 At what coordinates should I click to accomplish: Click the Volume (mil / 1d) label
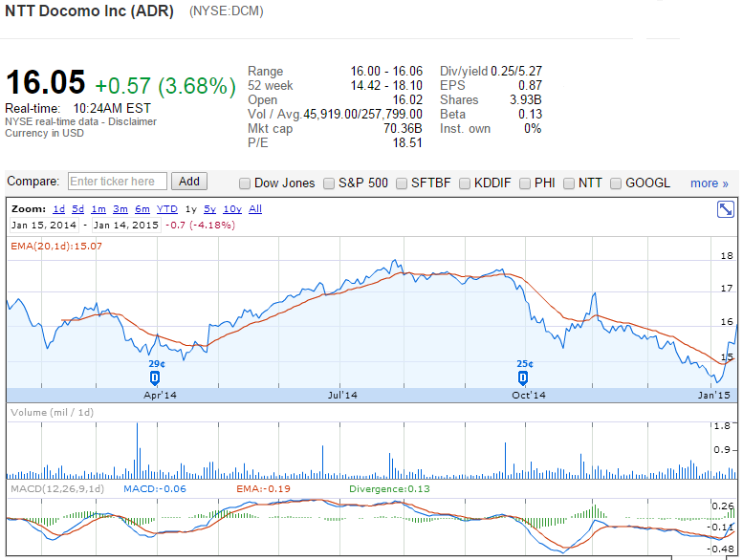(x=53, y=412)
